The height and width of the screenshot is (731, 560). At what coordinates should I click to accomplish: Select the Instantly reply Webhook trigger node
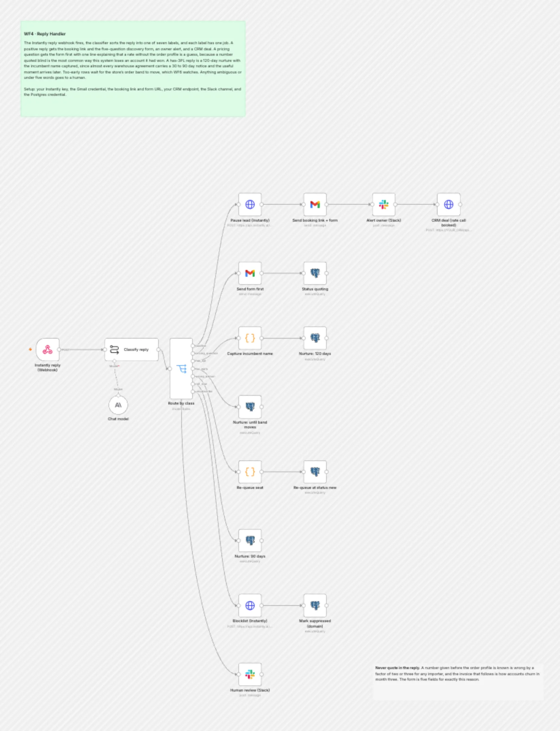point(48,350)
